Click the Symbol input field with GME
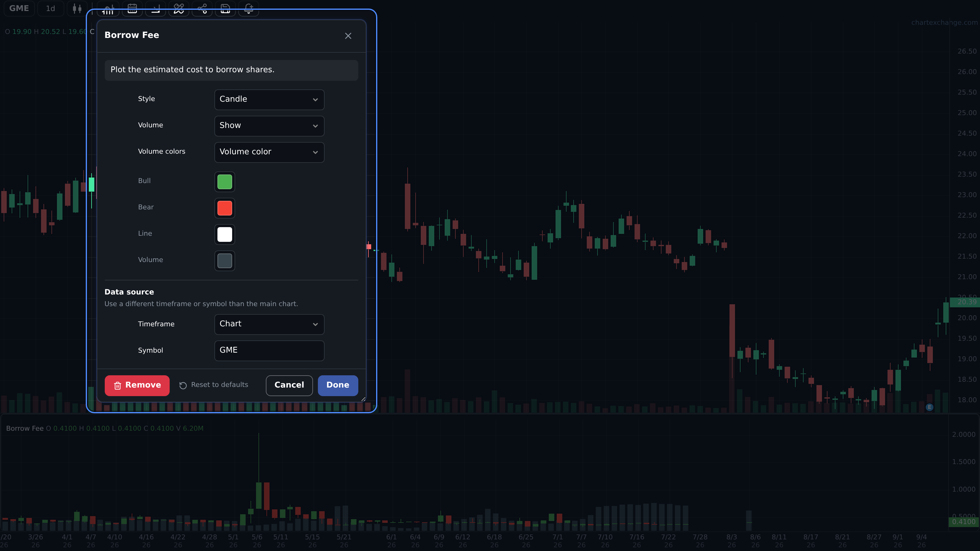This screenshot has height=551, width=980. click(x=269, y=350)
